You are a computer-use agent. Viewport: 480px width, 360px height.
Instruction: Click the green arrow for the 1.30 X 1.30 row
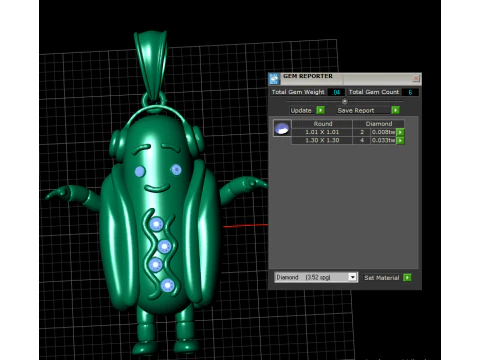pos(400,140)
